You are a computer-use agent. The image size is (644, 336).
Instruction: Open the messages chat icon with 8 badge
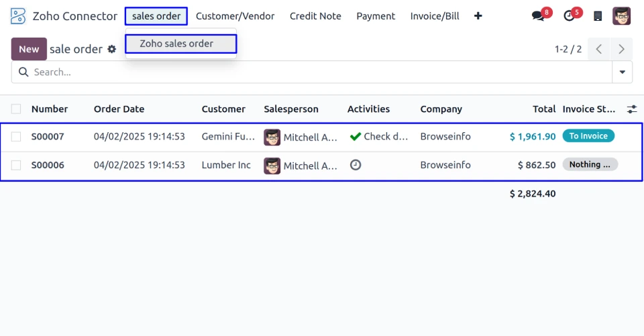pyautogui.click(x=538, y=16)
